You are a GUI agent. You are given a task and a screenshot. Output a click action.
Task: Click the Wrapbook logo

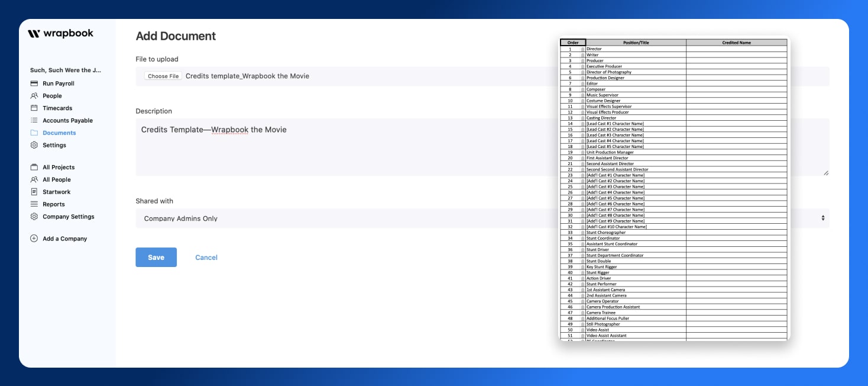tap(61, 34)
